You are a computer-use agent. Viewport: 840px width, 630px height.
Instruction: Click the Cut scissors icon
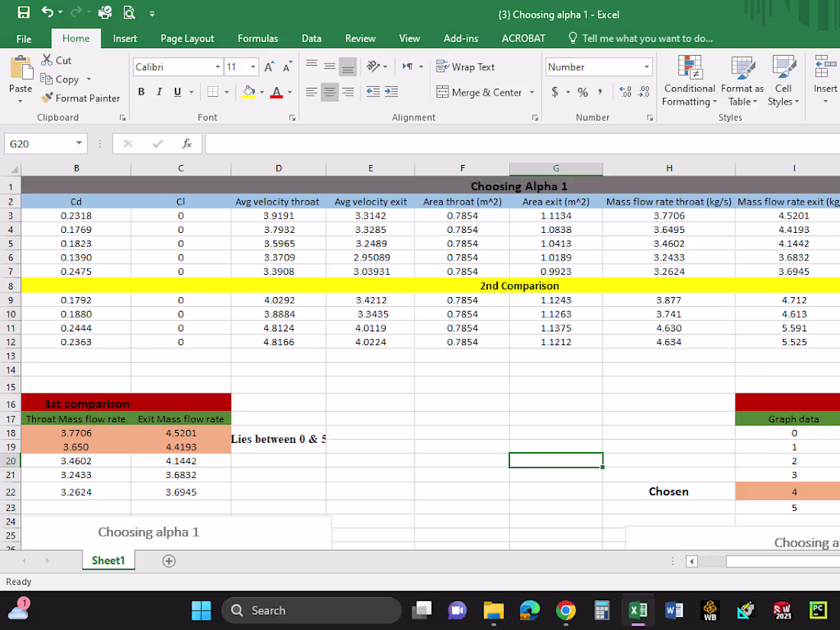pyautogui.click(x=47, y=60)
